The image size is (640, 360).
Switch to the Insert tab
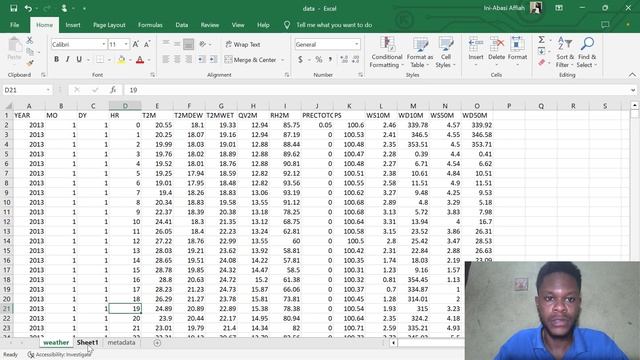73,25
